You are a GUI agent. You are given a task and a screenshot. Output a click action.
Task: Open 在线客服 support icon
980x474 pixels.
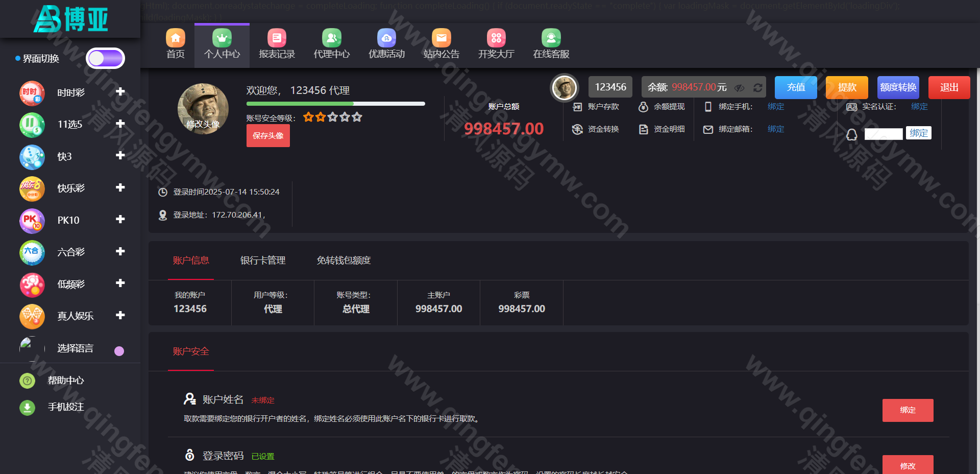551,38
